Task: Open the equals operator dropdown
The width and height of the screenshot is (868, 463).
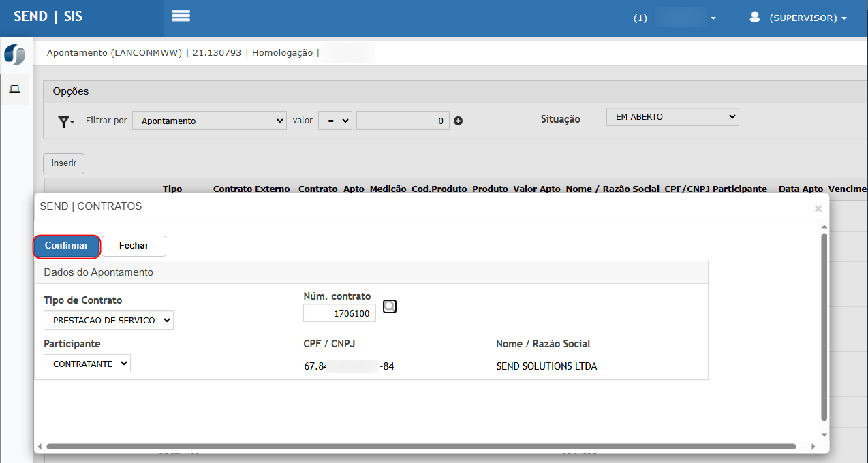Action: 335,121
